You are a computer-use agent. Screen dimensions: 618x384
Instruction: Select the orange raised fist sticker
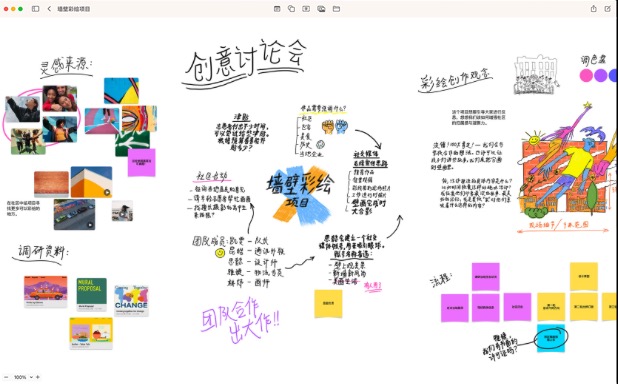tap(328, 127)
